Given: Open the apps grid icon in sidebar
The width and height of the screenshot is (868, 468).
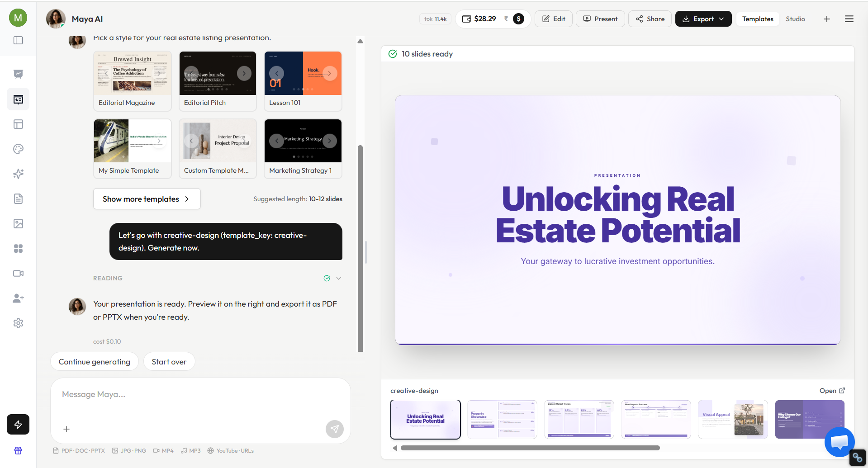Looking at the screenshot, I should 18,249.
